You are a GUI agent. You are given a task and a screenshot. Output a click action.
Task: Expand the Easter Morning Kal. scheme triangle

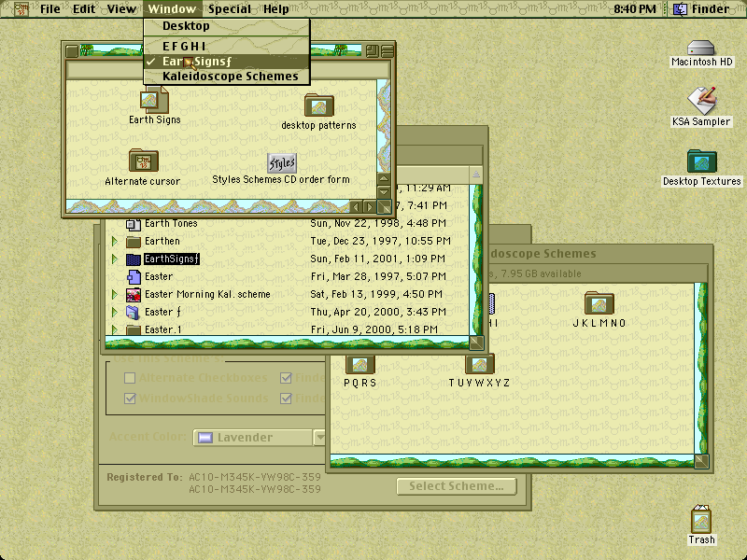pos(114,295)
